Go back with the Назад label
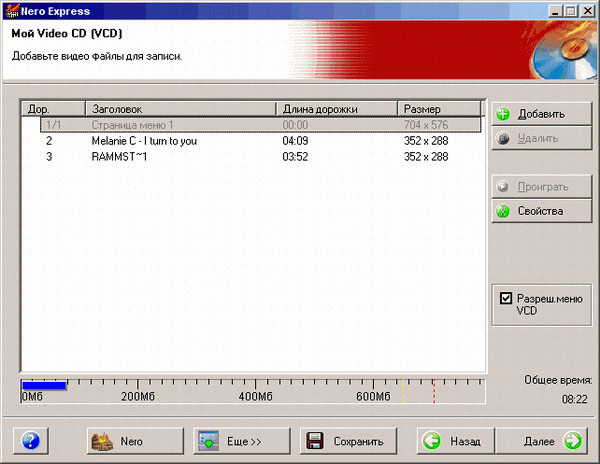 click(465, 441)
